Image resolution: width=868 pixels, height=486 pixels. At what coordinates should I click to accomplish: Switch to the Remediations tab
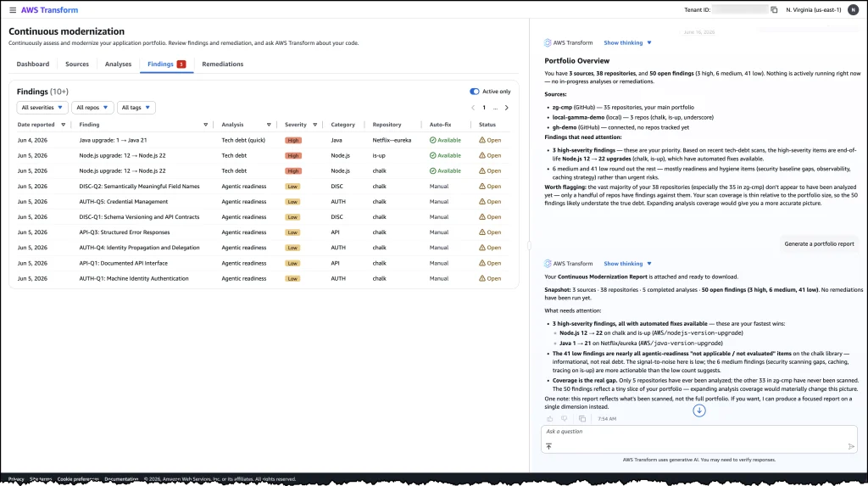click(223, 64)
